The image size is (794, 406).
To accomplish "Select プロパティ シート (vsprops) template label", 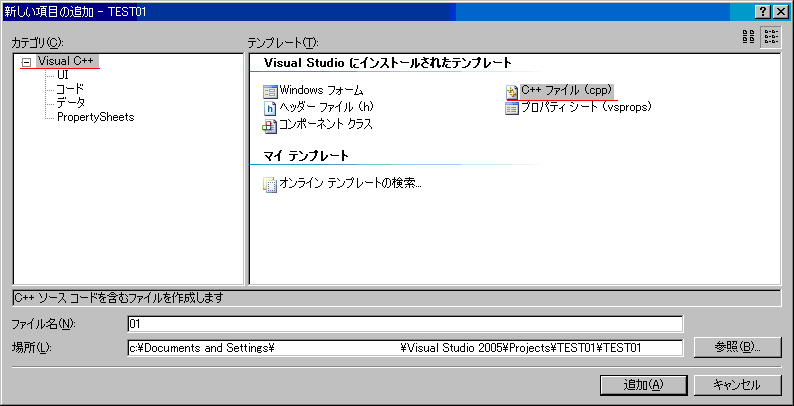I will pyautogui.click(x=585, y=107).
